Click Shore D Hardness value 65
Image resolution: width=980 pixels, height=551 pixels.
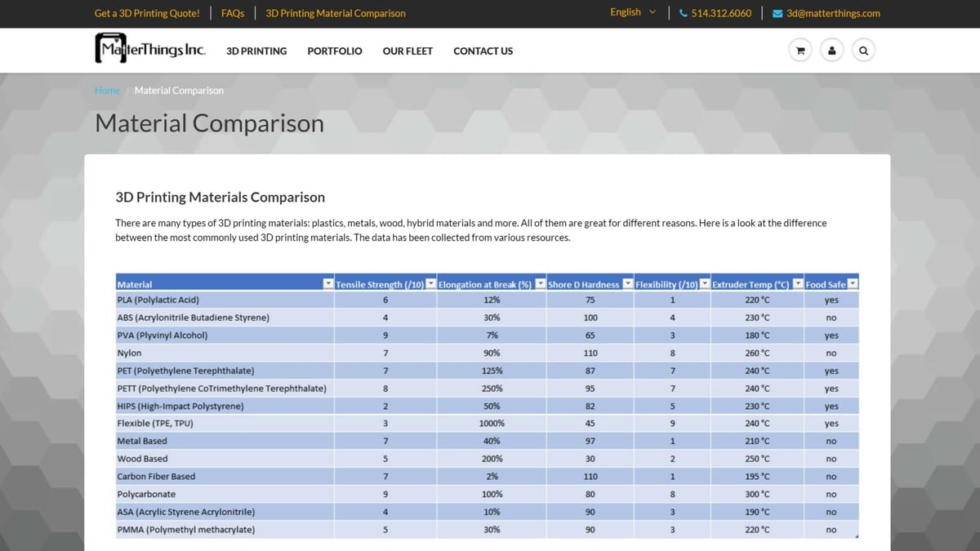pos(590,335)
